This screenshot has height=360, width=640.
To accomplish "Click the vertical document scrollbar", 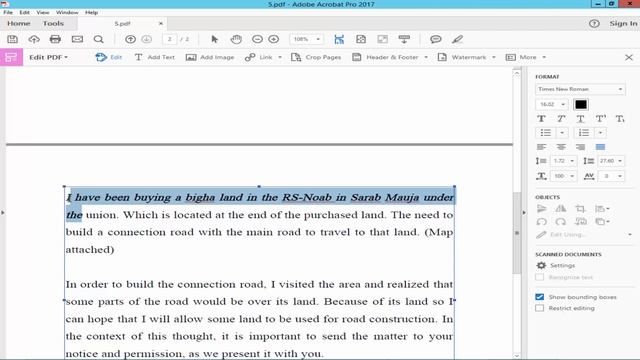I will tap(517, 233).
